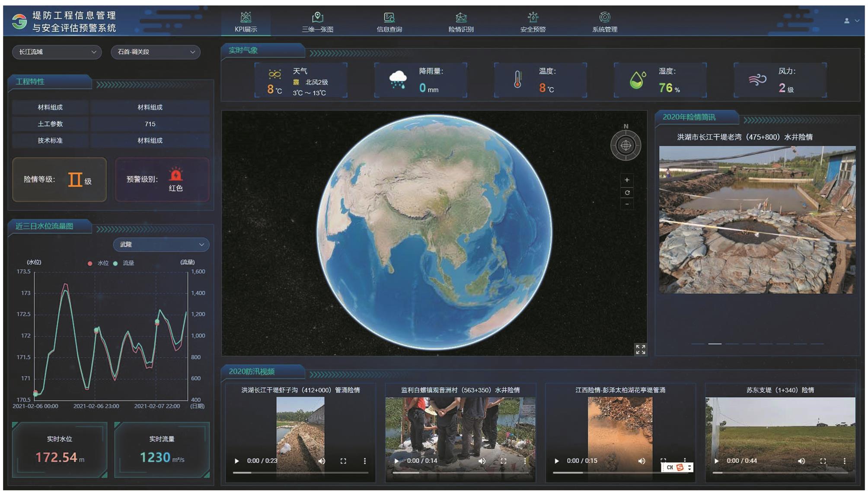Open the 系统管理 gear icon

point(604,17)
